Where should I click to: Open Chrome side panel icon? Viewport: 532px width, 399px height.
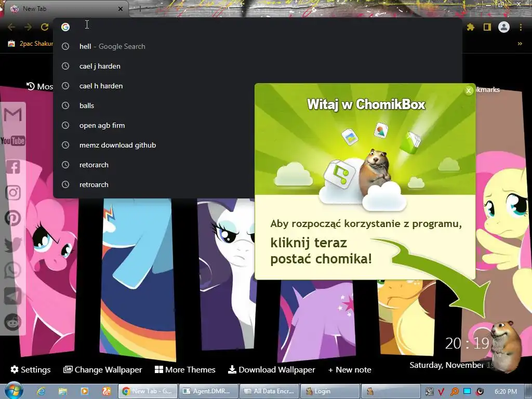(x=487, y=27)
